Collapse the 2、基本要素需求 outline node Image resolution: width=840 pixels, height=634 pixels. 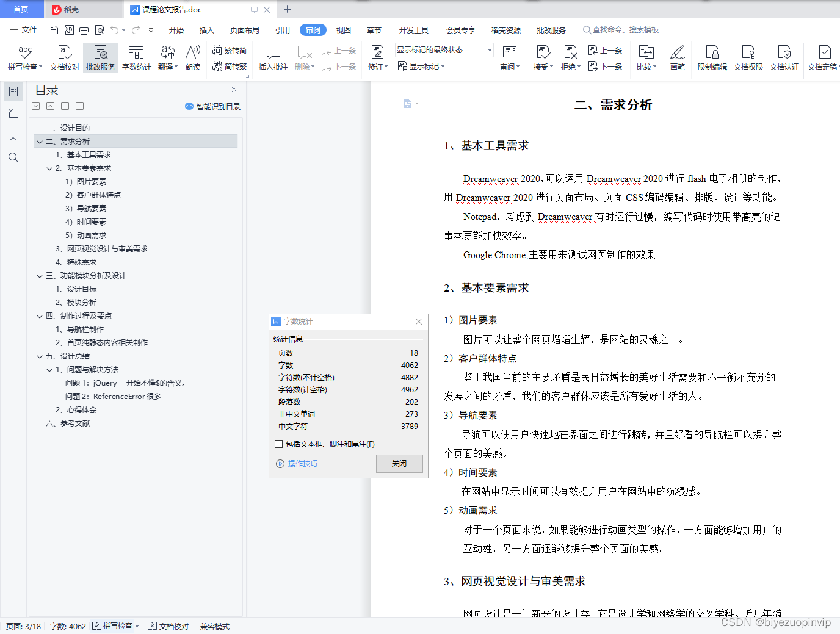[49, 168]
